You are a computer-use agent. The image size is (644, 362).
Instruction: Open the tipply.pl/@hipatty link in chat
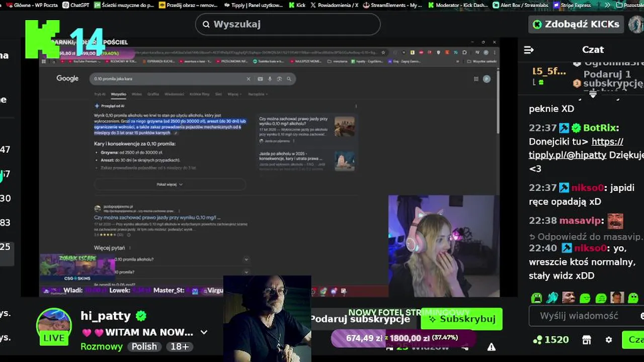(577, 148)
